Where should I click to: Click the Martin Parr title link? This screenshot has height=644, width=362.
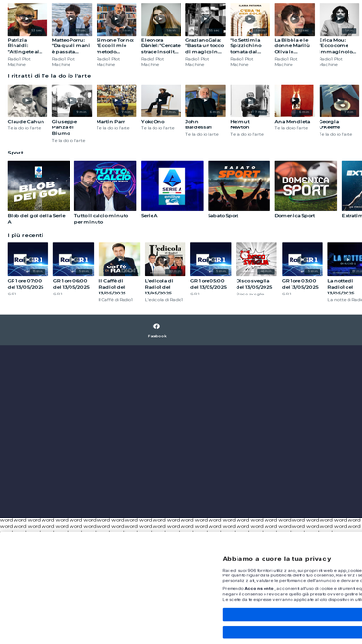[108, 122]
